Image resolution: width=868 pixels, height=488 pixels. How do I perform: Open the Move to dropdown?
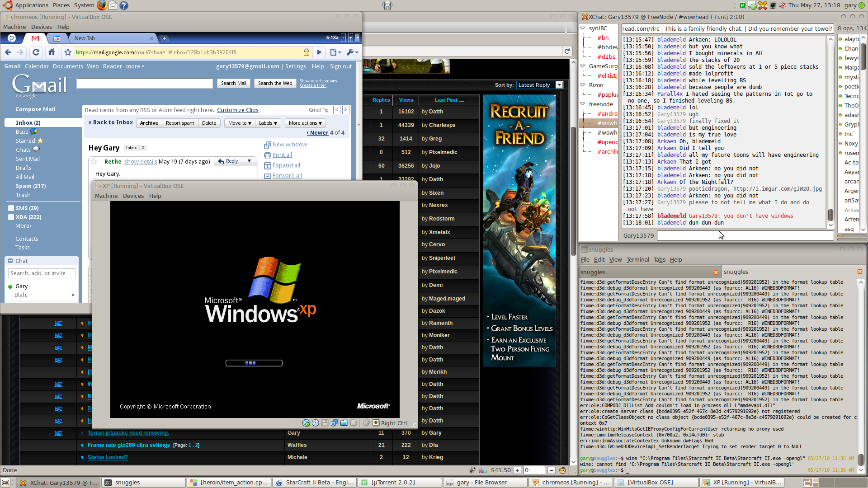click(240, 123)
